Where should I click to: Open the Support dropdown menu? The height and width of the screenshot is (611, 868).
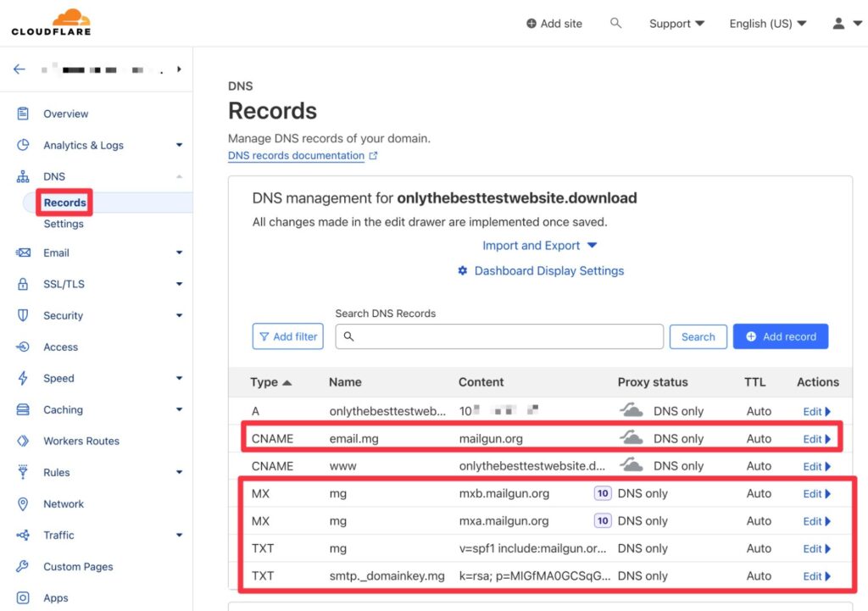(x=676, y=24)
